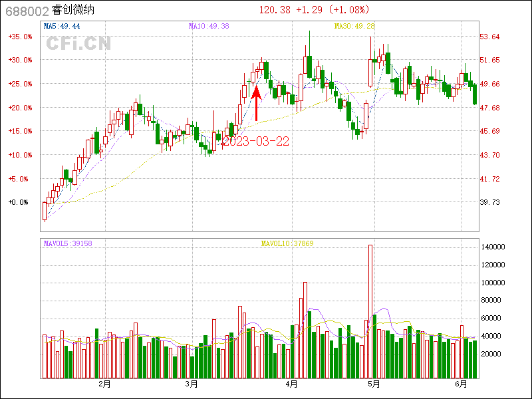This screenshot has height=399, width=532.
Task: Jump to 3月 on the time axis
Action: point(192,384)
